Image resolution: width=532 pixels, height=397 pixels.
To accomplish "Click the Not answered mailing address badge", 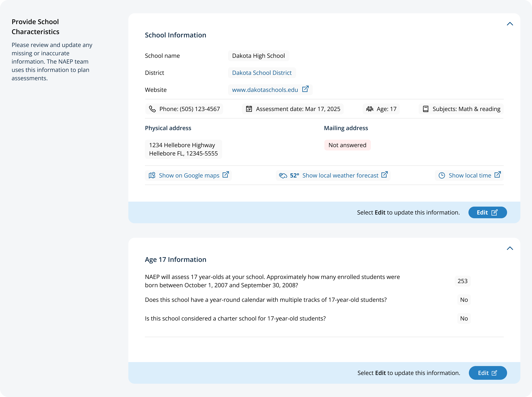I will point(347,145).
